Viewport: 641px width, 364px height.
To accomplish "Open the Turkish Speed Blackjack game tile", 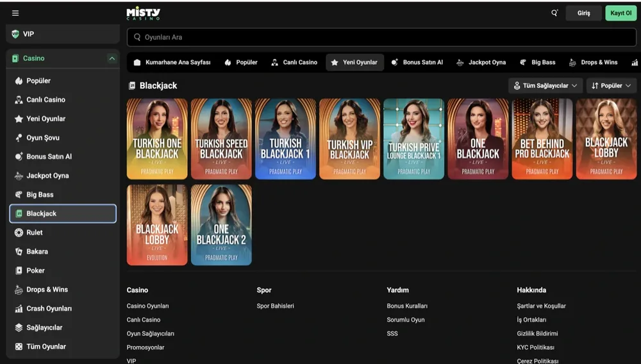I will coord(221,139).
